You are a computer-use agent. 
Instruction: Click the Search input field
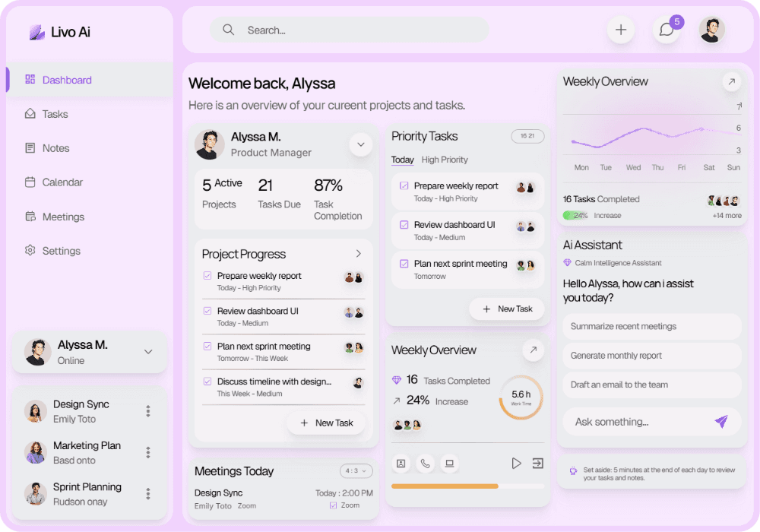coord(349,30)
